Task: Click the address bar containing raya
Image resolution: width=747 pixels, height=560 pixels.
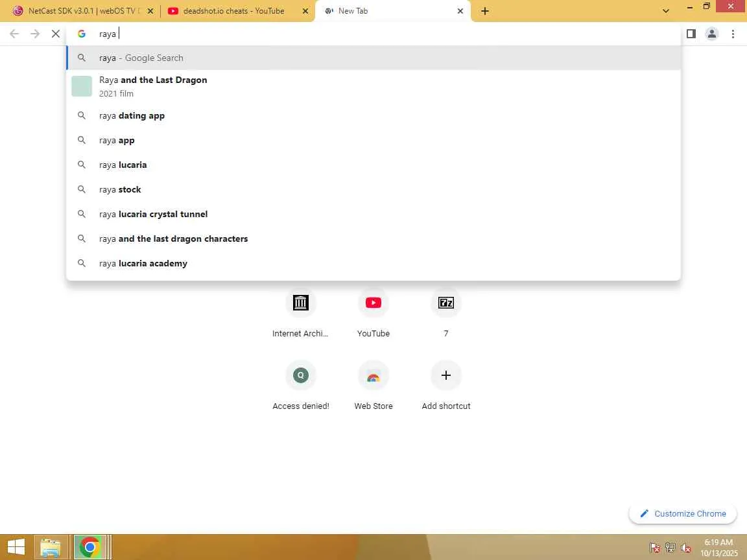Action: tap(374, 34)
